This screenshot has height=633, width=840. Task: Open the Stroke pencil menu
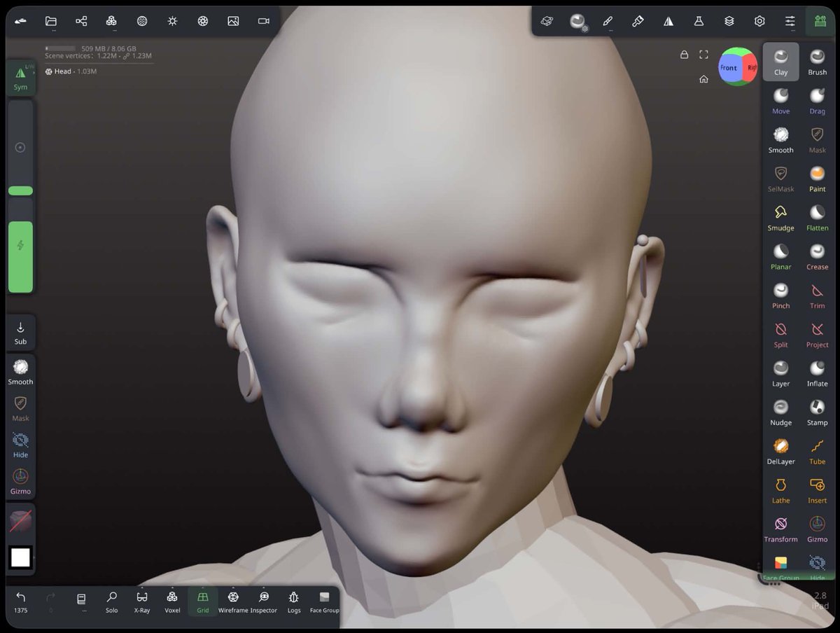click(608, 21)
